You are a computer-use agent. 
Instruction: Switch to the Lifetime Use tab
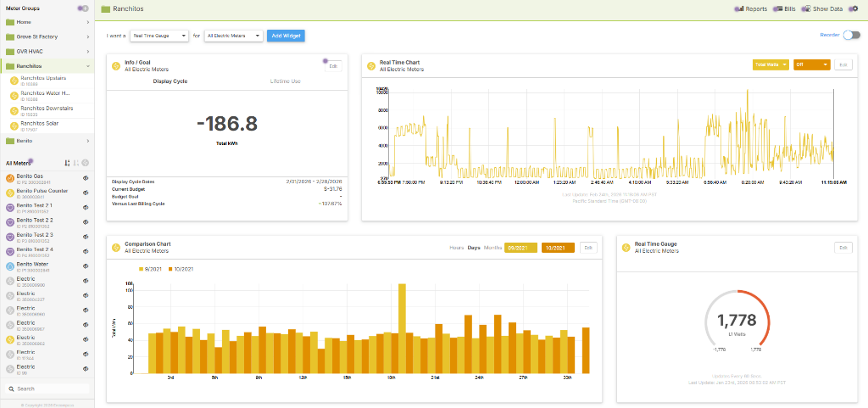(285, 81)
